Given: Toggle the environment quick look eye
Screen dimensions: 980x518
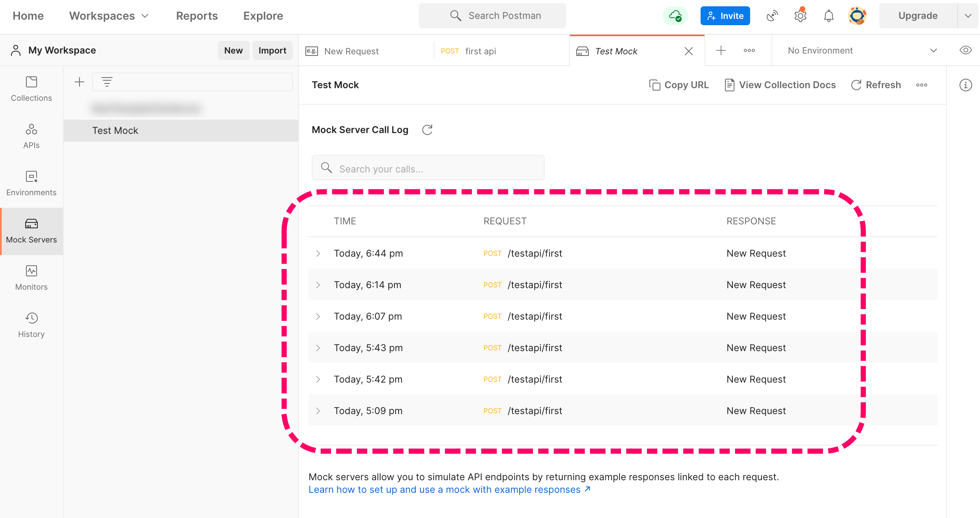Looking at the screenshot, I should pos(965,50).
